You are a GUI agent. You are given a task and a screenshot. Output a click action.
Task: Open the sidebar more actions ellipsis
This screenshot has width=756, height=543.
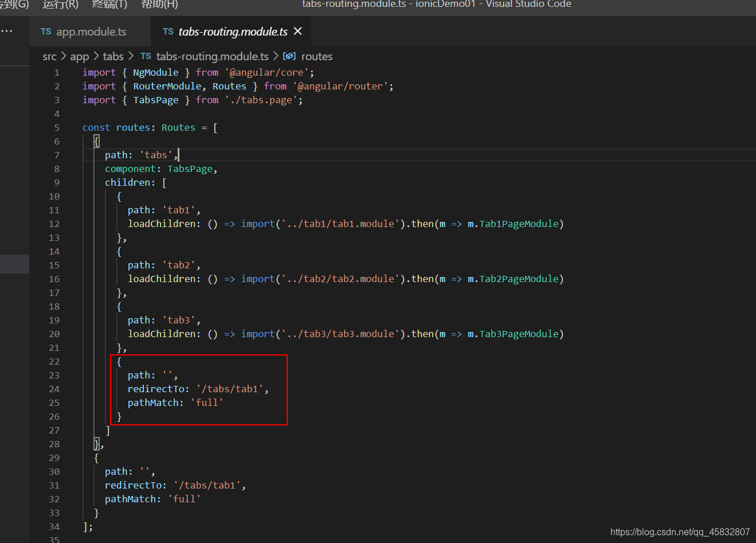coord(6,31)
